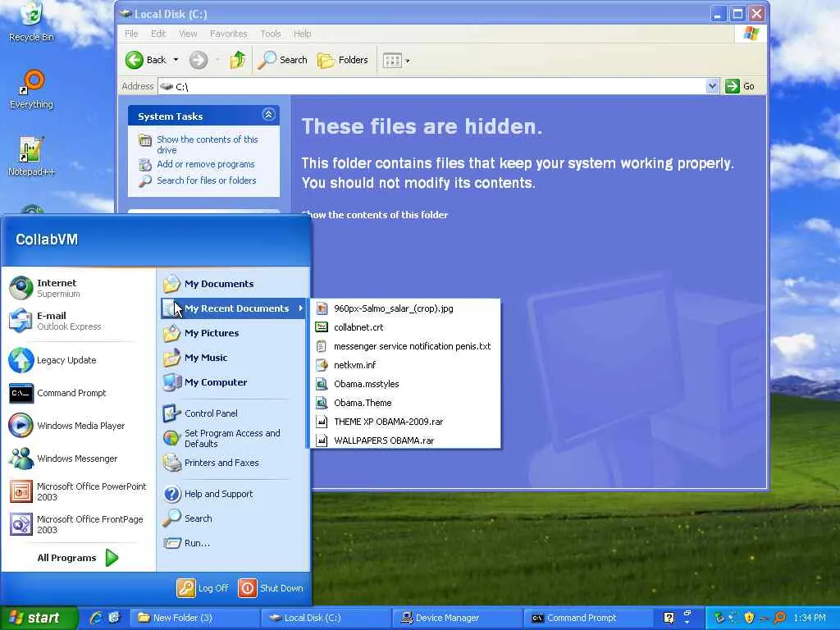Open Recycle Bin desktop icon

pos(32,21)
